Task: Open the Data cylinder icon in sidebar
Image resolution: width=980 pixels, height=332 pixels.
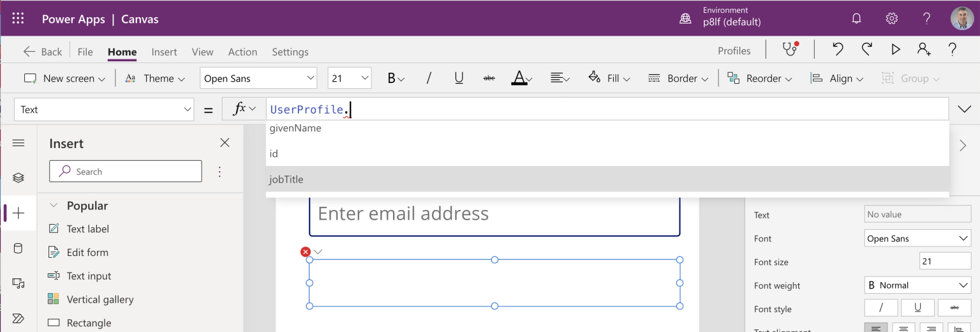Action: [19, 248]
